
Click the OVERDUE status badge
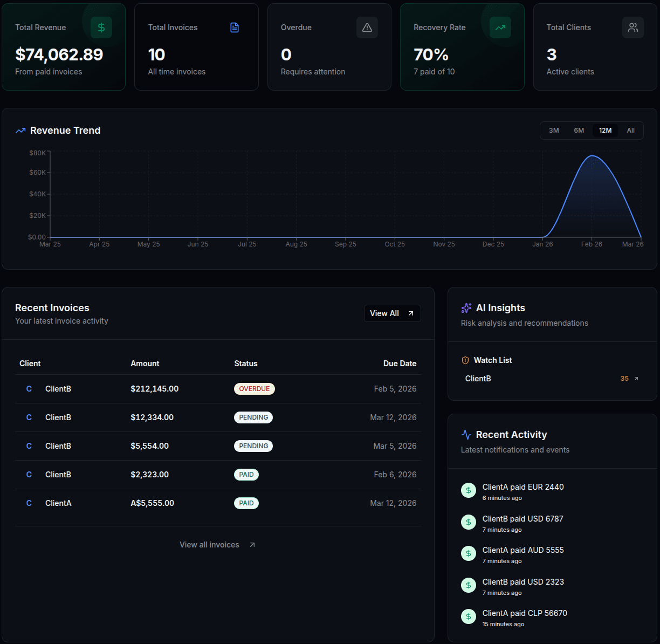254,389
